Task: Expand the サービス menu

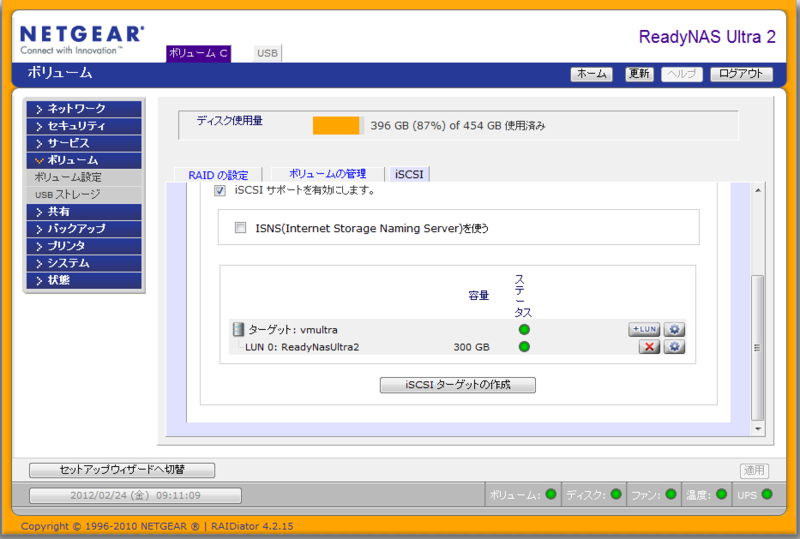Action: pyautogui.click(x=84, y=143)
